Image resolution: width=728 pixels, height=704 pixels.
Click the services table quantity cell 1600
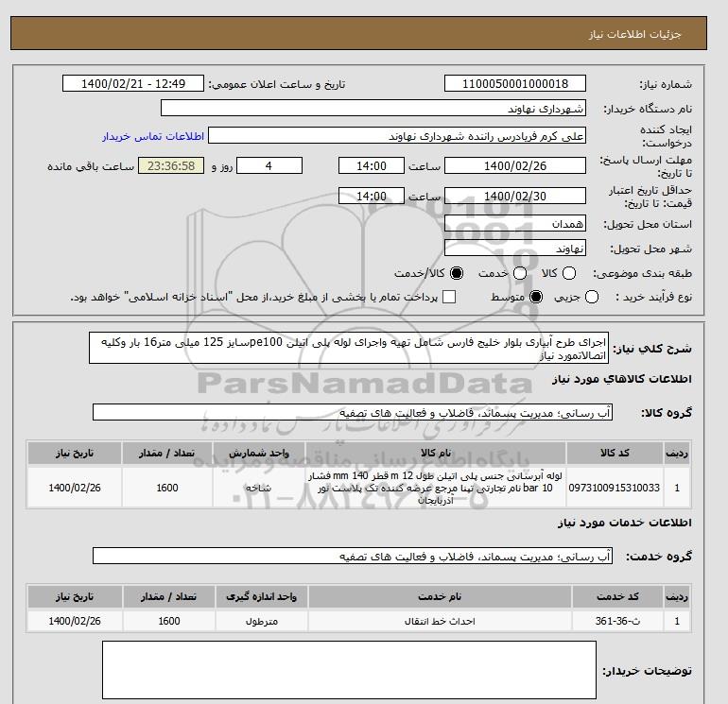click(x=169, y=621)
